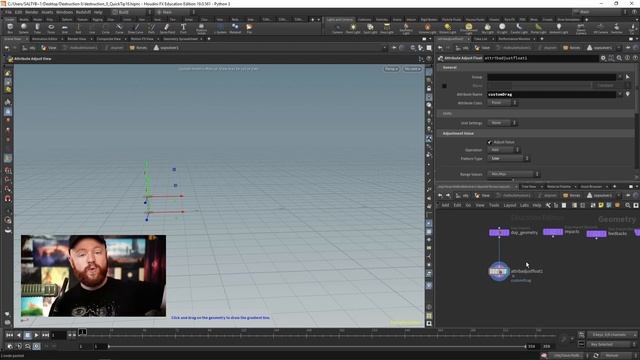Open the Windows menu
640x360 pixels.
coord(64,12)
